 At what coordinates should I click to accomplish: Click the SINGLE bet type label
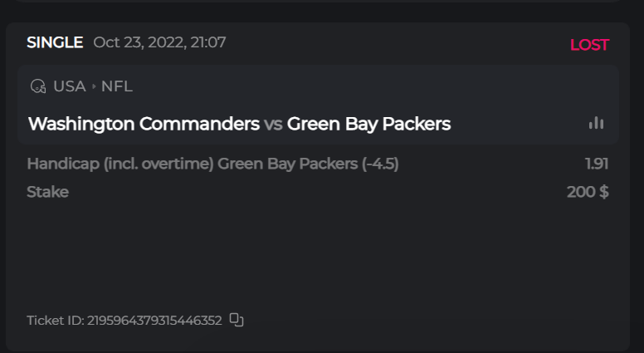(x=55, y=42)
